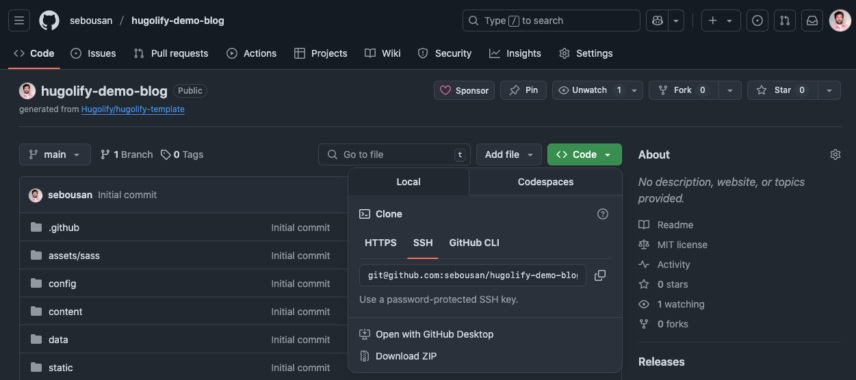This screenshot has width=856, height=380.
Task: Click the Go to file field
Action: (x=394, y=155)
